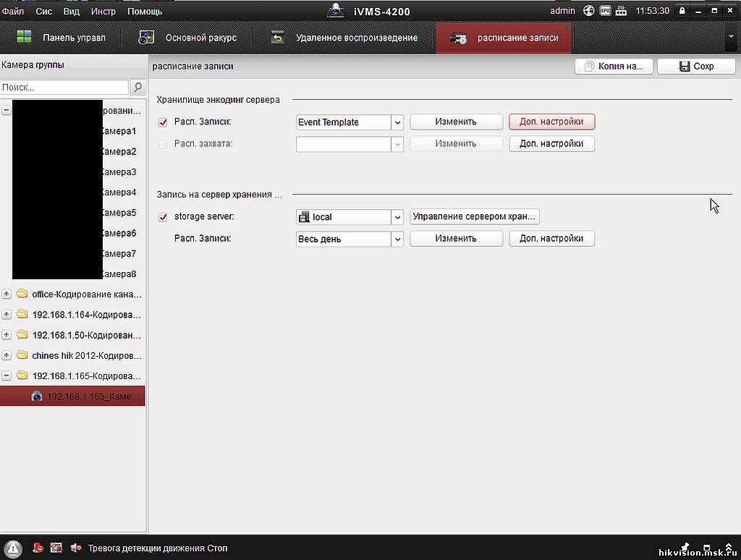Click the iVMS-4200 logo icon
741x560 pixels.
pyautogui.click(x=336, y=10)
